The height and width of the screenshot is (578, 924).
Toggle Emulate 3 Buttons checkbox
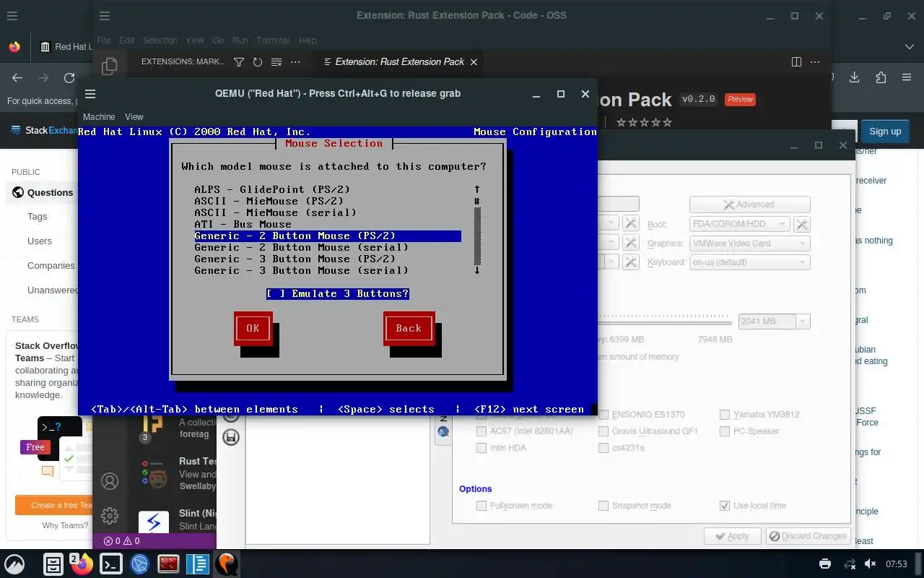click(x=337, y=293)
